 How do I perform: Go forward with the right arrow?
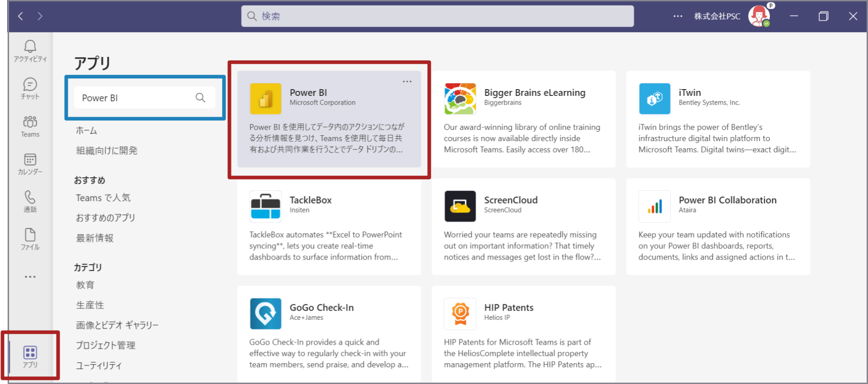[x=40, y=16]
